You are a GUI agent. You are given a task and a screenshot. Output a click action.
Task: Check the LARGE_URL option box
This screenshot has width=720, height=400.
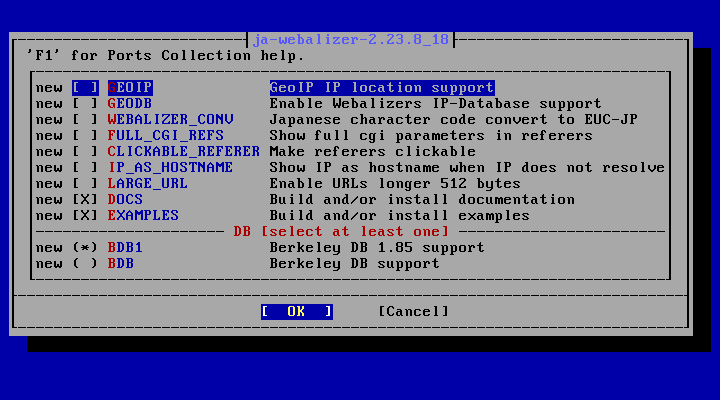point(85,183)
